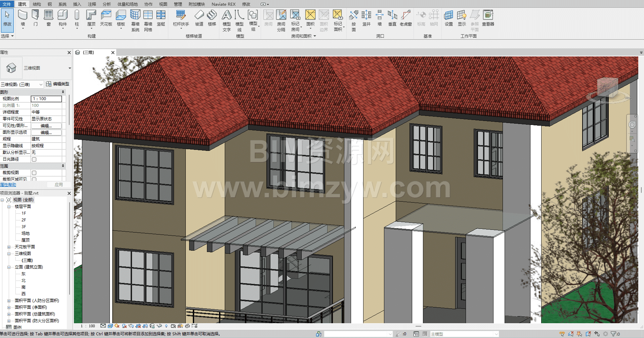Viewport: 644px width, 338px height.
Task: Click Edit Type (编辑类型) button
Action: [x=57, y=84]
